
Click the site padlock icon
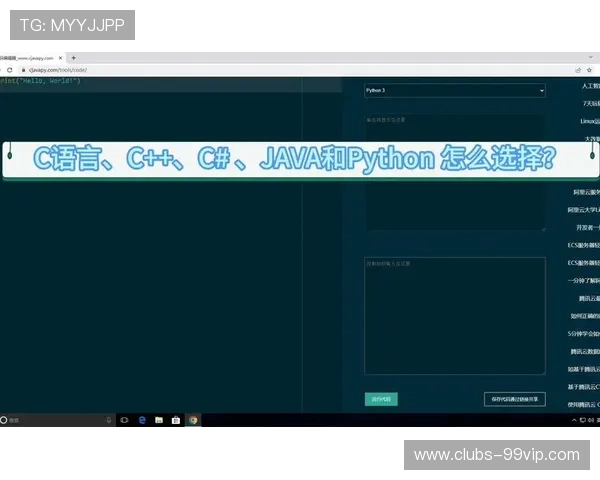point(23,70)
